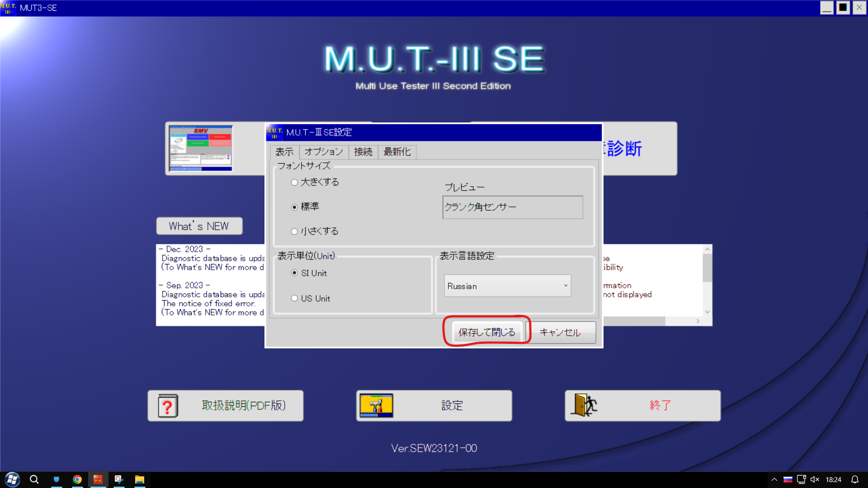
Task: Click The notice of fixed error line
Action: pyautogui.click(x=208, y=303)
